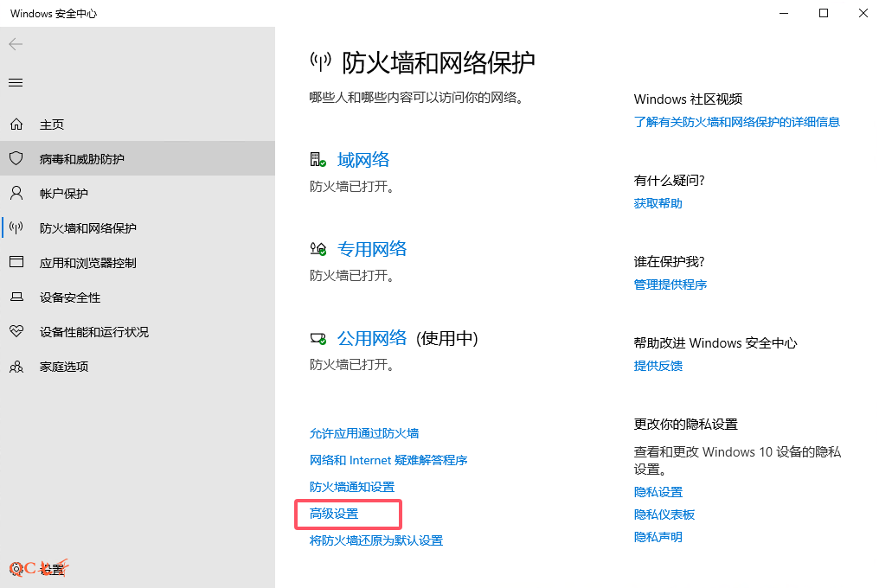Open the 域网络 firewall settings

[x=363, y=160]
